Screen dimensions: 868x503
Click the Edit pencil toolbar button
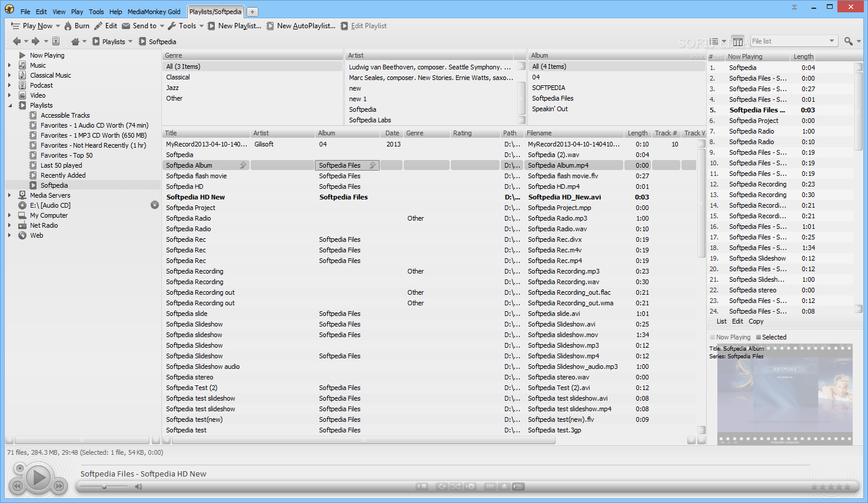coord(106,26)
